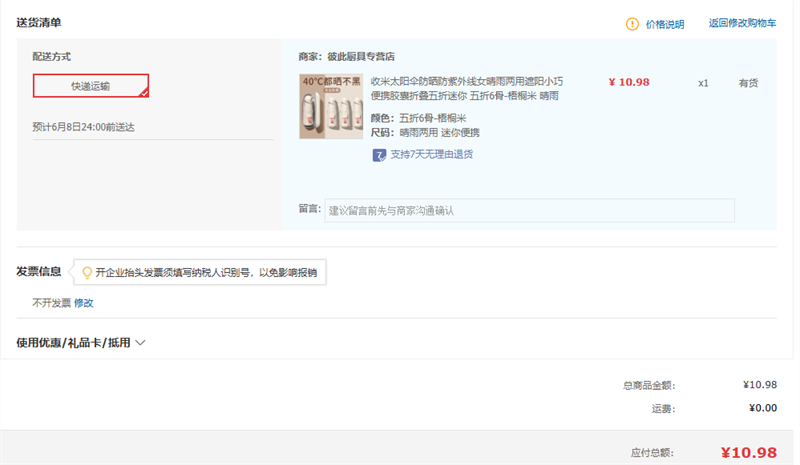Open the 价格说明 price explanation link

coord(664,24)
